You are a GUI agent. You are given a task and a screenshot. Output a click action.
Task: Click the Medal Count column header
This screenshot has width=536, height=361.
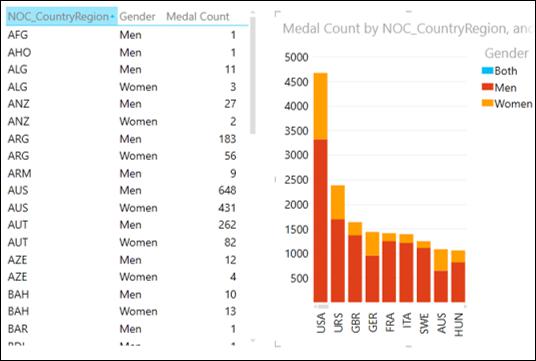[x=198, y=16]
